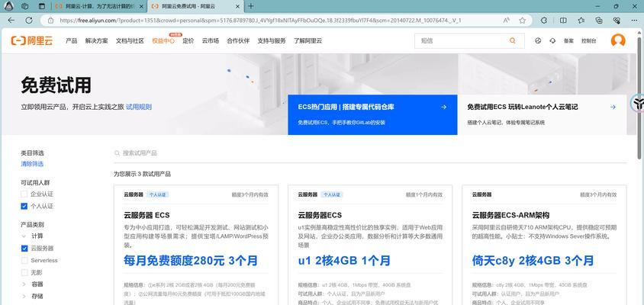Open the 文档与社区 menu

pos(130,40)
